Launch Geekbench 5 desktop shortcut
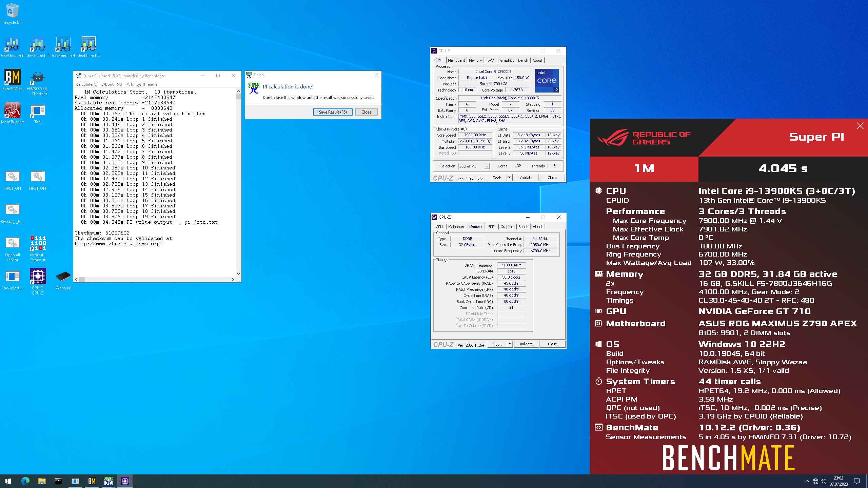Screen dimensions: 868x488 pyautogui.click(x=38, y=47)
